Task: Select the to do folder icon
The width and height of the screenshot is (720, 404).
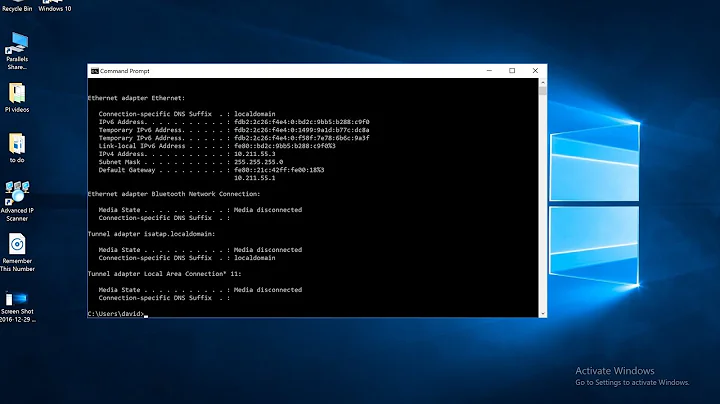Action: 17,148
